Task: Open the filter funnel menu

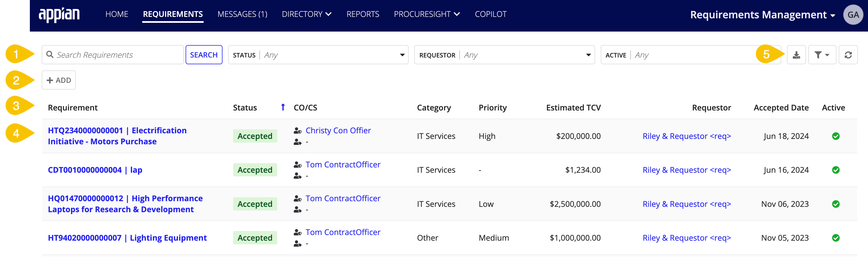Action: click(822, 55)
